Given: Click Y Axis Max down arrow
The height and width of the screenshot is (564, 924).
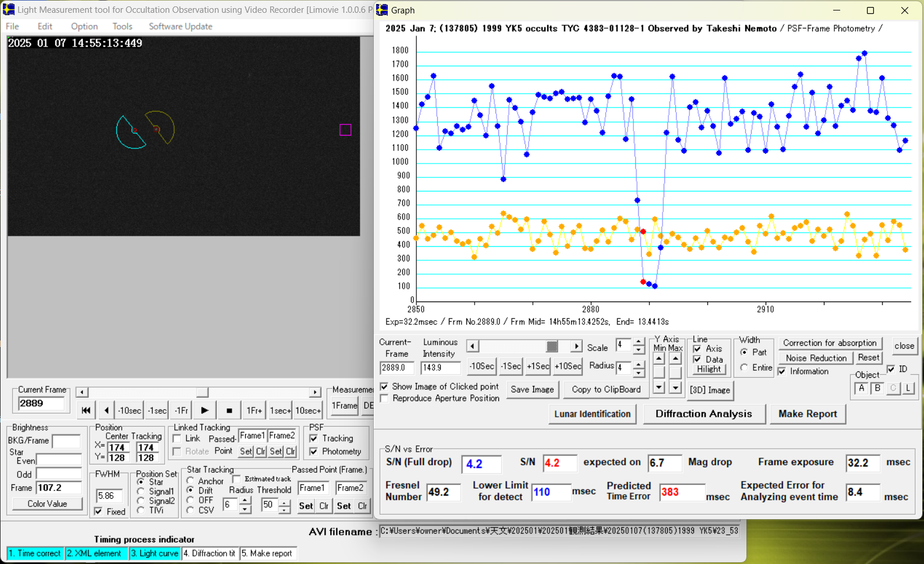Looking at the screenshot, I should pos(675,387).
